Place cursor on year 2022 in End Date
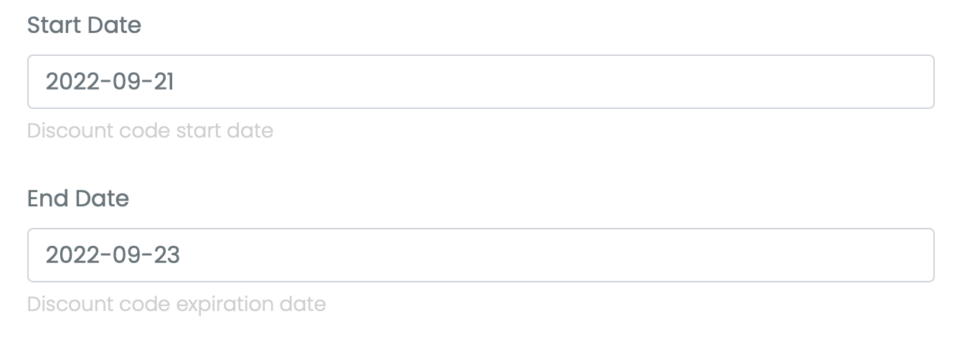 [x=67, y=255]
